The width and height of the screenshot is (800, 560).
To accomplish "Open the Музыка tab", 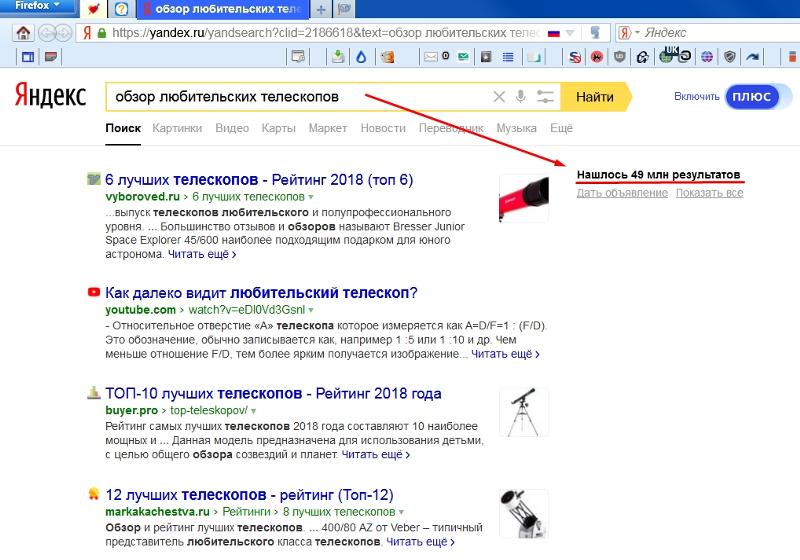I will (516, 128).
